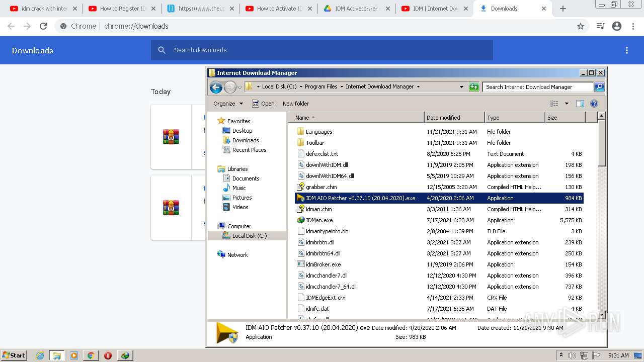
Task: Select Network in navigation pane
Action: coord(237,255)
